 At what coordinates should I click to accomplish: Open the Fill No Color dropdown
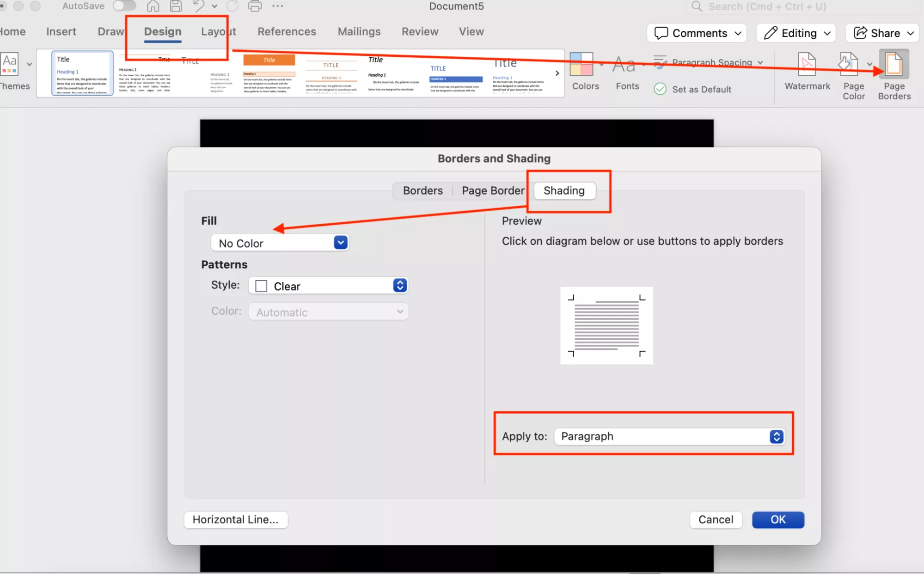pos(341,242)
